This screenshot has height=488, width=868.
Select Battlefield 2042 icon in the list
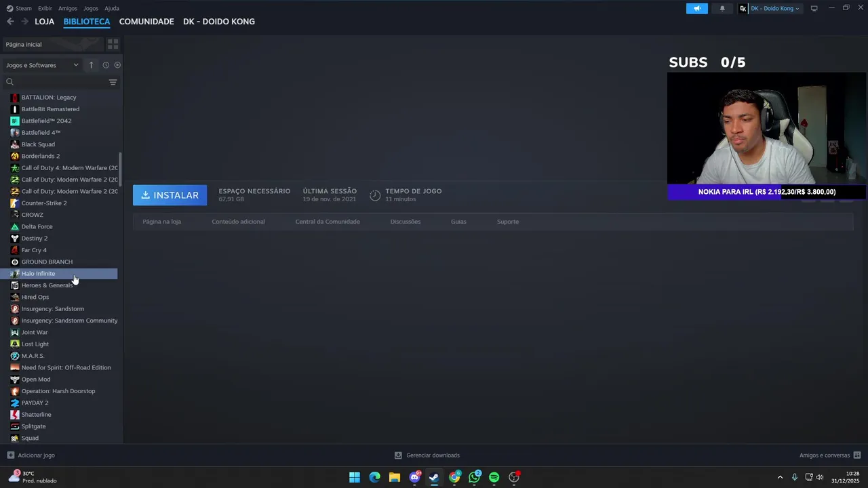tap(15, 121)
